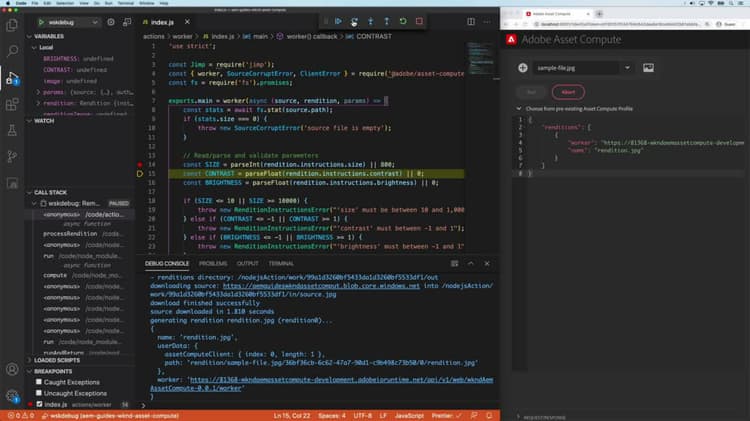Open the Explorer view in the activity bar

click(12, 25)
